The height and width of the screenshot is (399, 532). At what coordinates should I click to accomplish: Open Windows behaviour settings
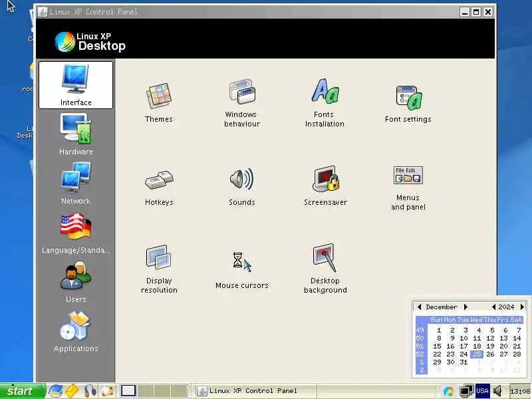tap(242, 102)
